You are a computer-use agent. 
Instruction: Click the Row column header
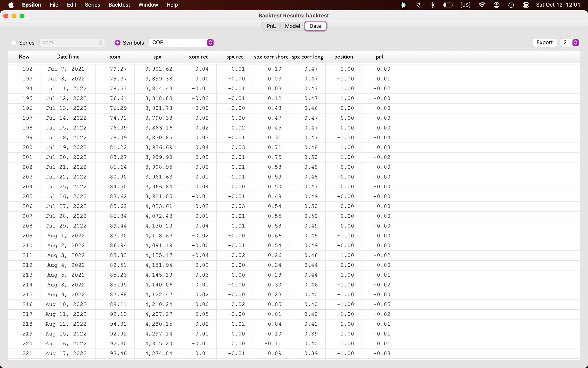[x=24, y=57]
